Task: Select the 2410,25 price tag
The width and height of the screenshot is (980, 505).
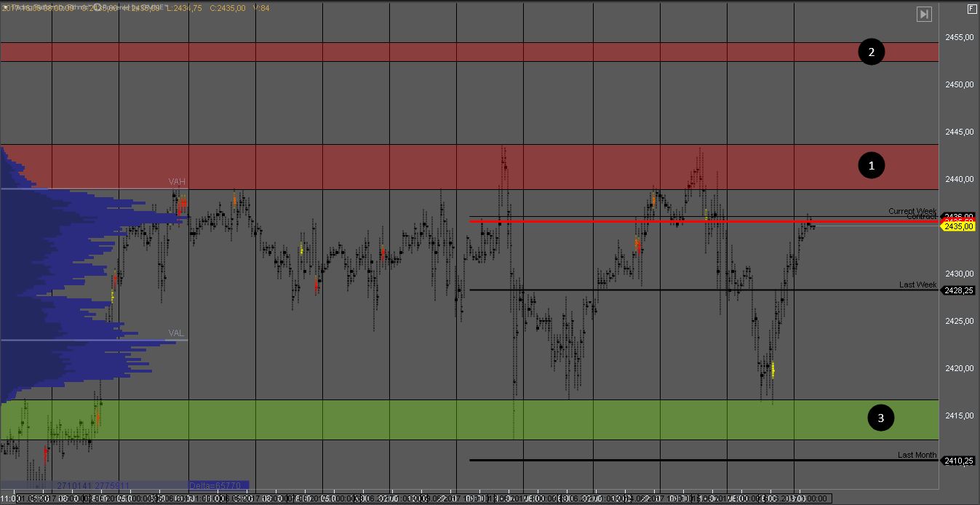Action: (x=957, y=461)
